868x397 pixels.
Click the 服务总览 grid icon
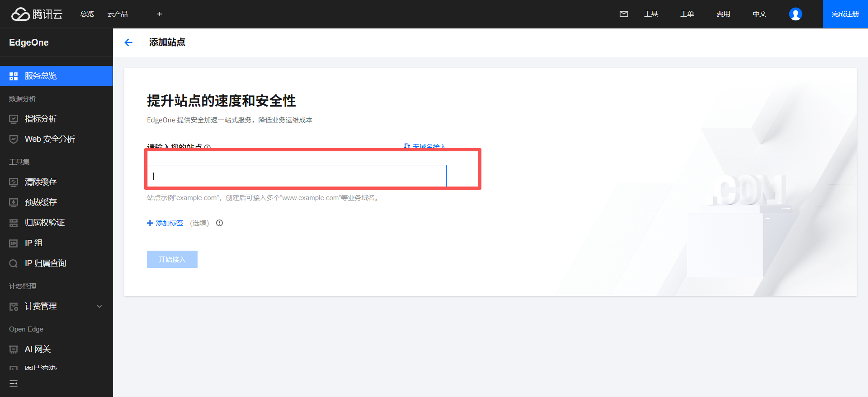tap(14, 76)
